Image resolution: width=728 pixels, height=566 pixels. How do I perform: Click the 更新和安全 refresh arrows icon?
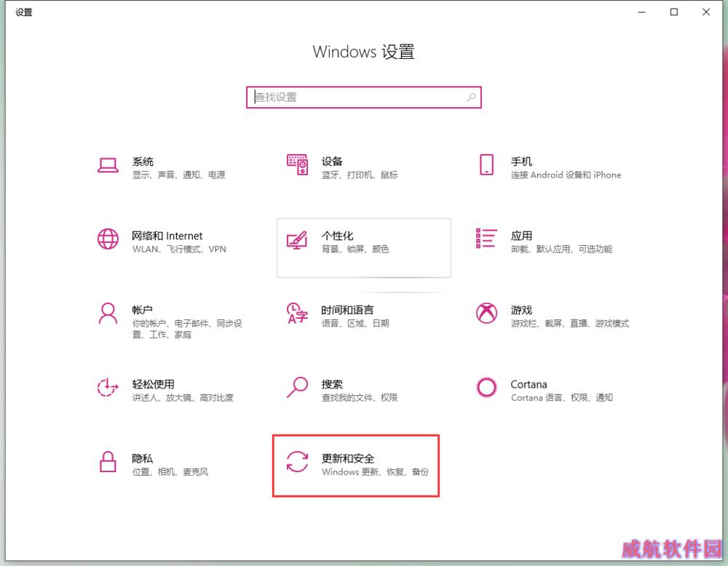(x=297, y=462)
